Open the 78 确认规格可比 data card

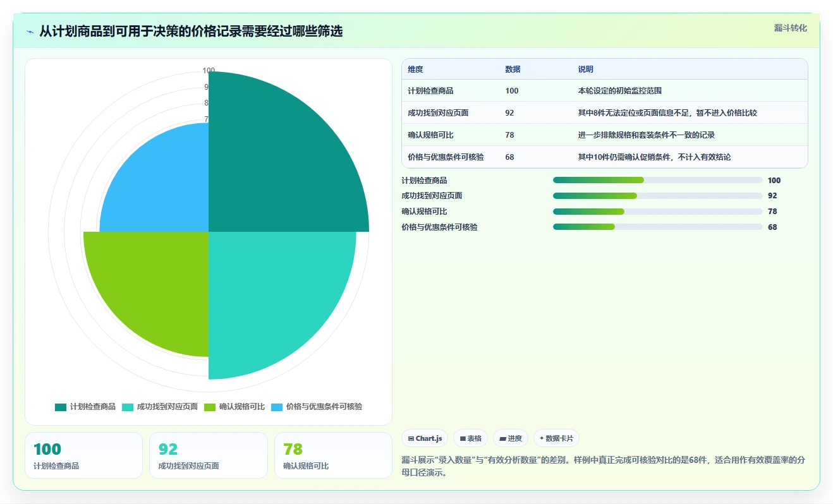click(333, 455)
